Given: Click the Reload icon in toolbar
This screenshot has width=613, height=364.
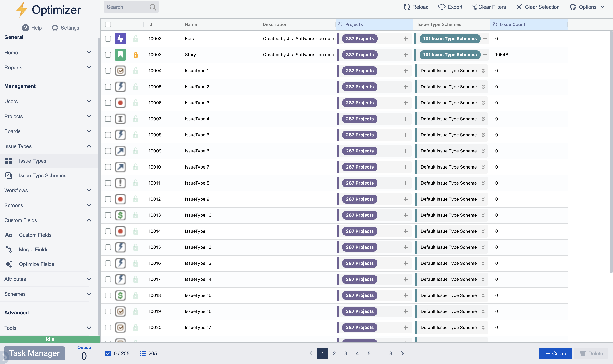Looking at the screenshot, I should pyautogui.click(x=407, y=7).
